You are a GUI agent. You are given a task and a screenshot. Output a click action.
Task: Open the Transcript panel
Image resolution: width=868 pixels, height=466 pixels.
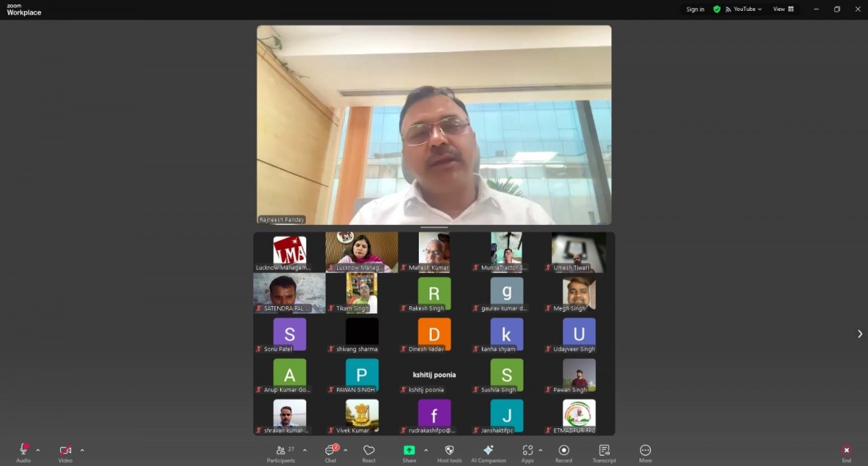(x=604, y=453)
